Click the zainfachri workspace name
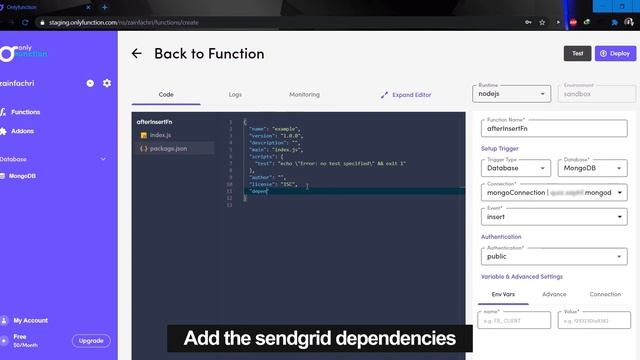Image resolution: width=640 pixels, height=360 pixels. tap(17, 83)
